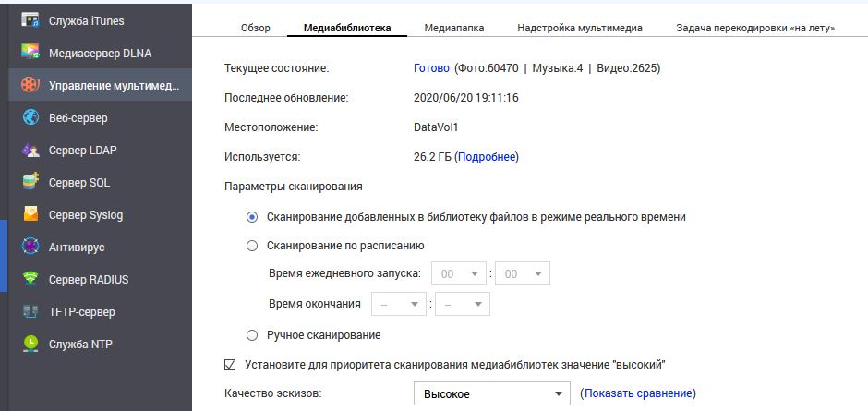Open SQL server database icon
This screenshot has width=868, height=411.
30,182
